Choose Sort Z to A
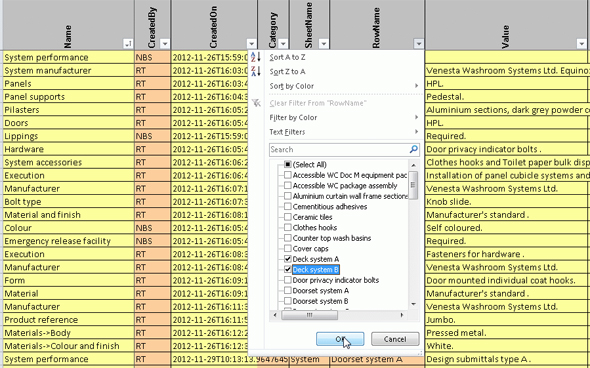The width and height of the screenshot is (590, 368). click(287, 71)
